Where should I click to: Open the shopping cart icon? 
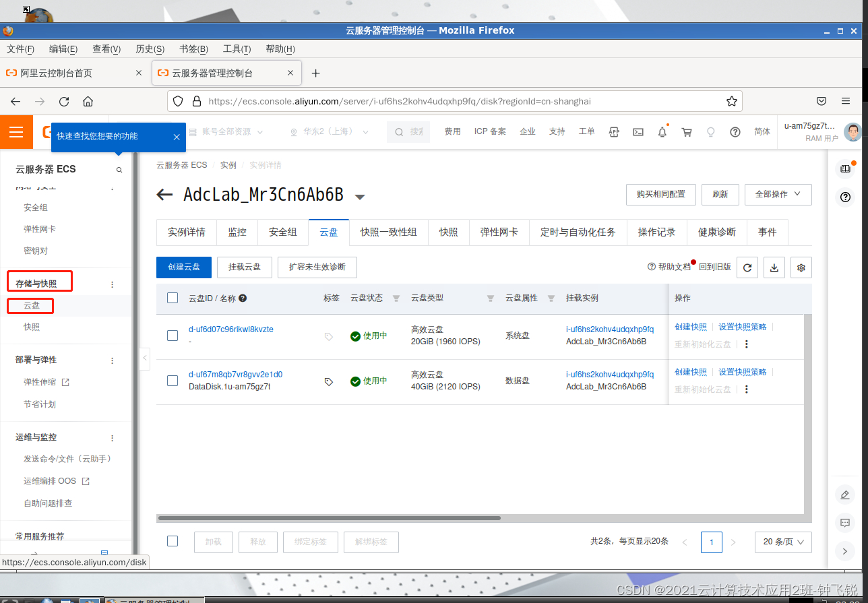coord(687,132)
